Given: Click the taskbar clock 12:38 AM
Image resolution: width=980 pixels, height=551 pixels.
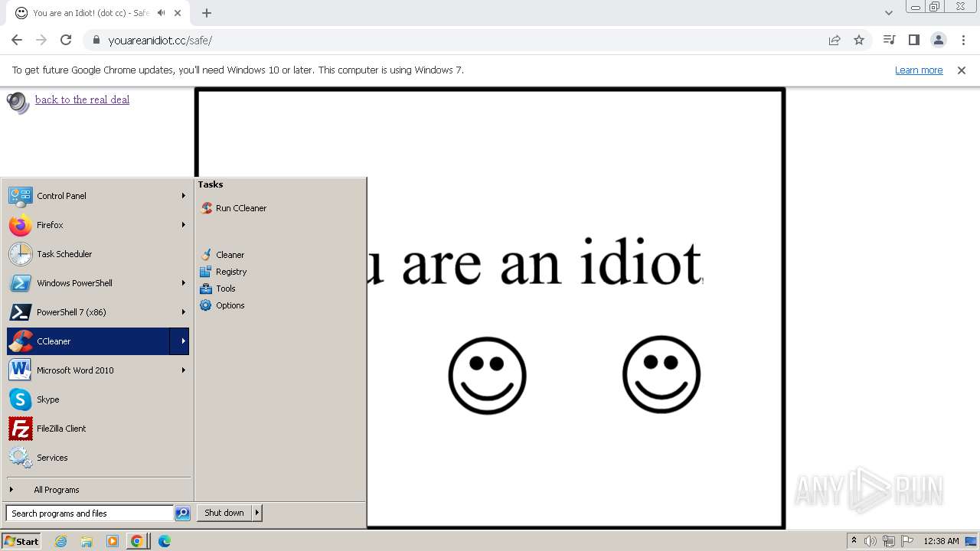Looking at the screenshot, I should point(941,541).
